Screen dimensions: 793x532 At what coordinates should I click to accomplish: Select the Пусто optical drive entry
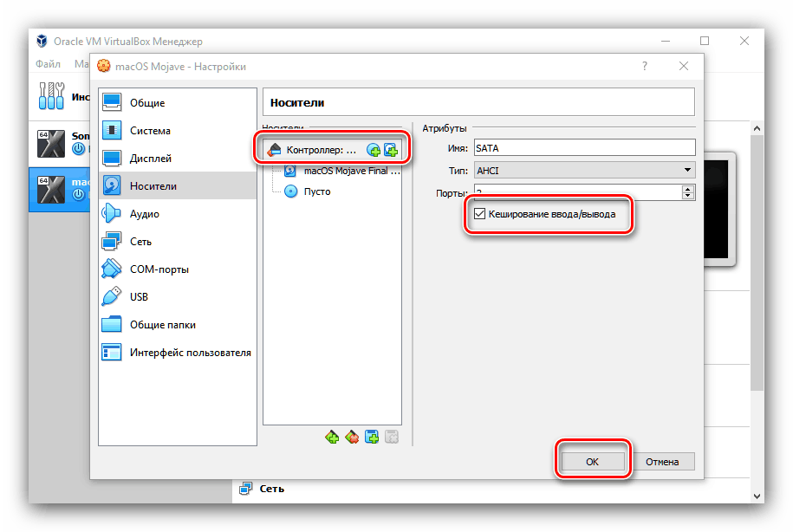click(308, 191)
